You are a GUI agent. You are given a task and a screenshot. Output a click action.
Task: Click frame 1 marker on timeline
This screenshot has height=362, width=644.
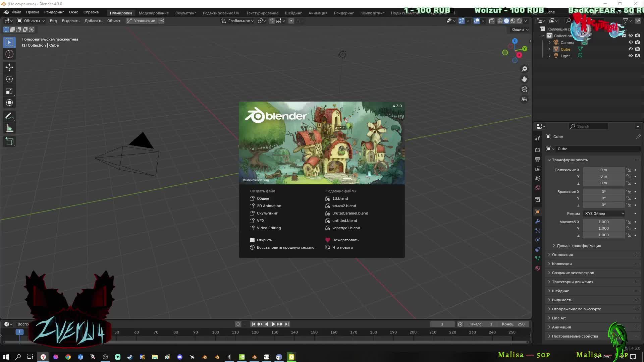tap(19, 332)
